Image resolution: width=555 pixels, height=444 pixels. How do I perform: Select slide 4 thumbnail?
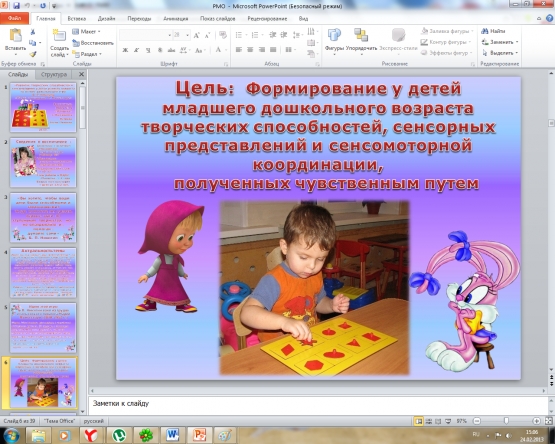click(x=43, y=273)
